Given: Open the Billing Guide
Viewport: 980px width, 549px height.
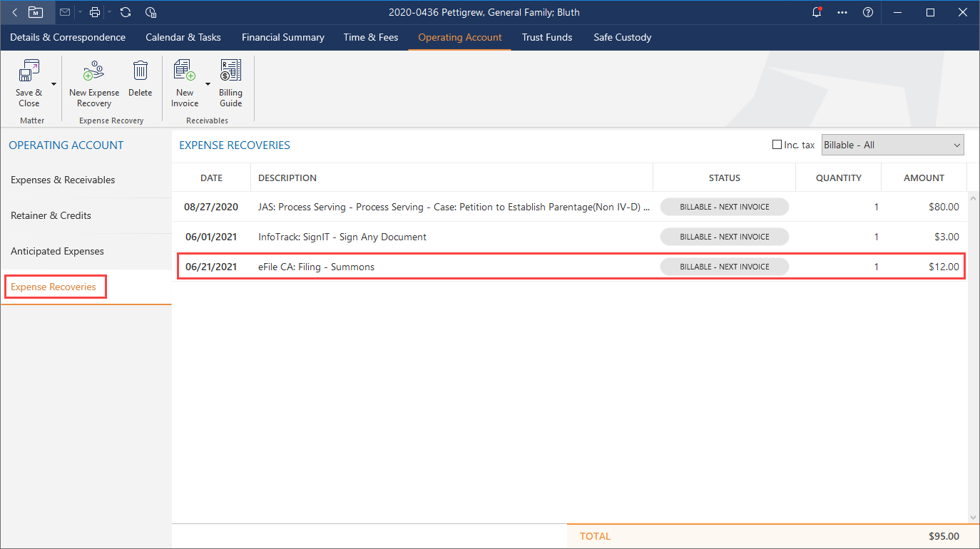Looking at the screenshot, I should pos(230,70).
